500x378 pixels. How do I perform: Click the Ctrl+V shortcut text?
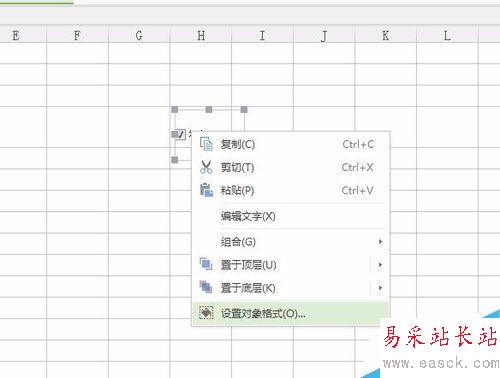click(357, 190)
